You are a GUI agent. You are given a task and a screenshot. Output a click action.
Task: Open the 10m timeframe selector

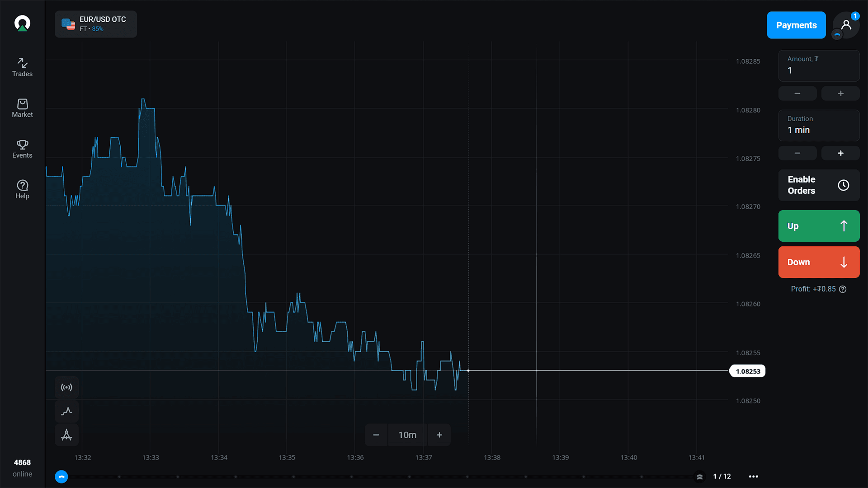[x=407, y=435]
